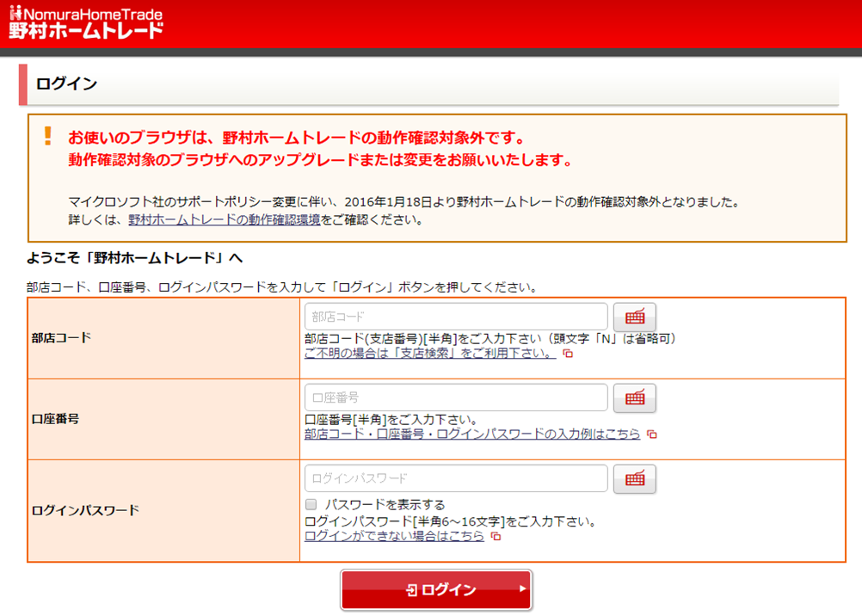Screen dimensions: 862x616
Task: Click the orange exclamation warning icon
Action: click(48, 136)
